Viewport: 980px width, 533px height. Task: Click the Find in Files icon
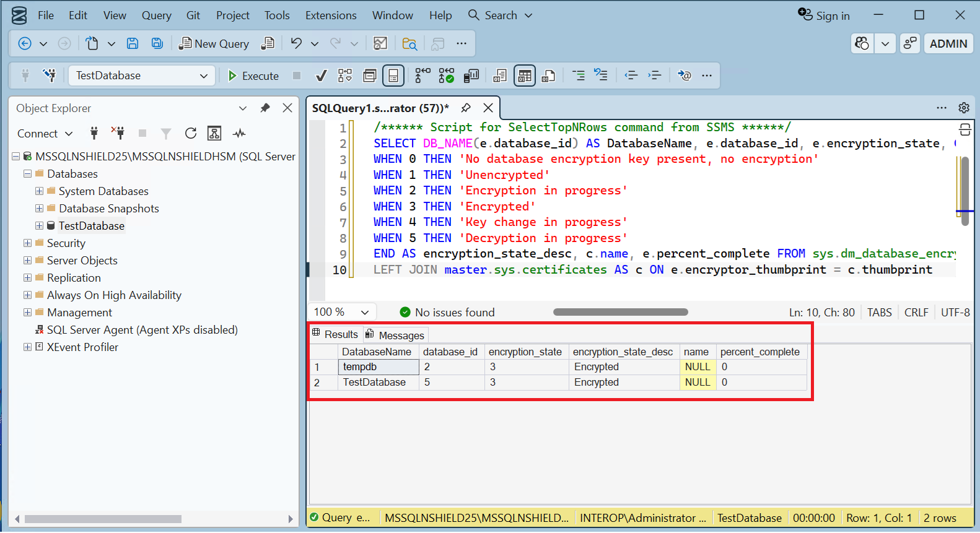tap(409, 43)
